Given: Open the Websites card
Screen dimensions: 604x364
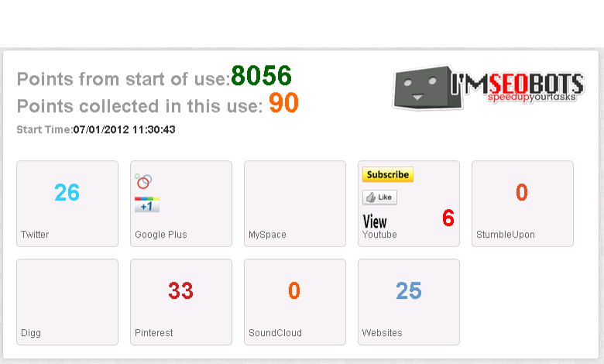Looking at the screenshot, I should pos(409,302).
